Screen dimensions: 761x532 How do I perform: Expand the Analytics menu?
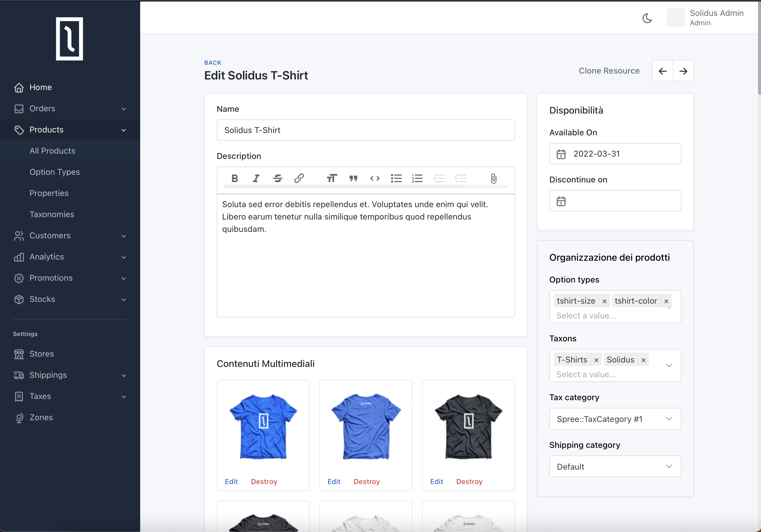pos(70,257)
